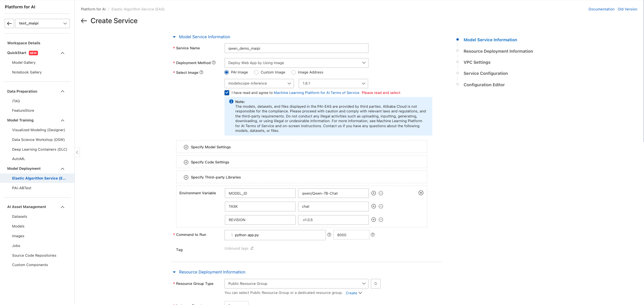Click the Command to Run field
This screenshot has width=644, height=305.
(275, 235)
